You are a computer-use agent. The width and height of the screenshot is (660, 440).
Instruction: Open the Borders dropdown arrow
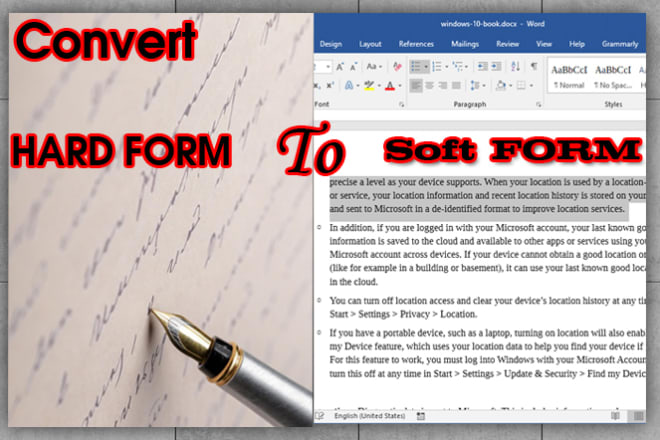tap(531, 86)
